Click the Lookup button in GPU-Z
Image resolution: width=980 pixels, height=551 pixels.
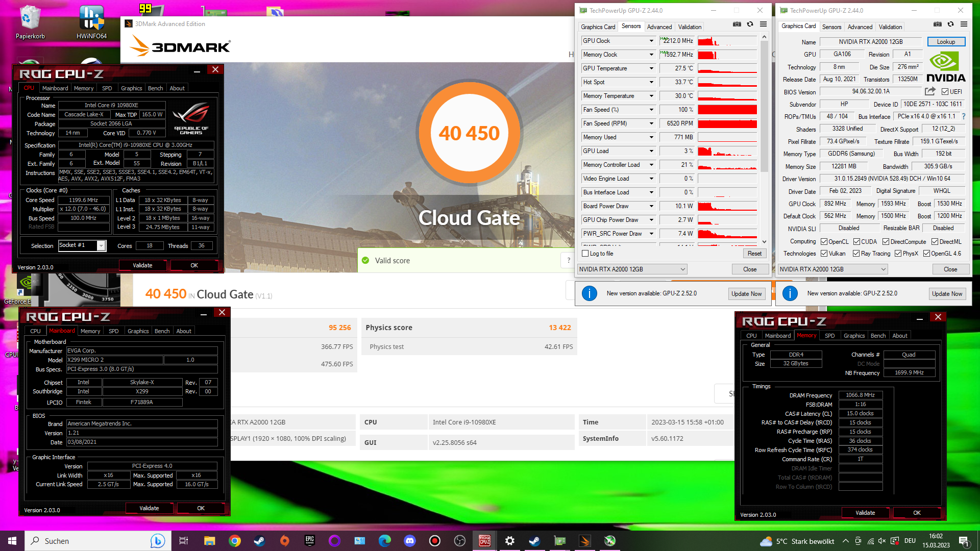pos(946,42)
